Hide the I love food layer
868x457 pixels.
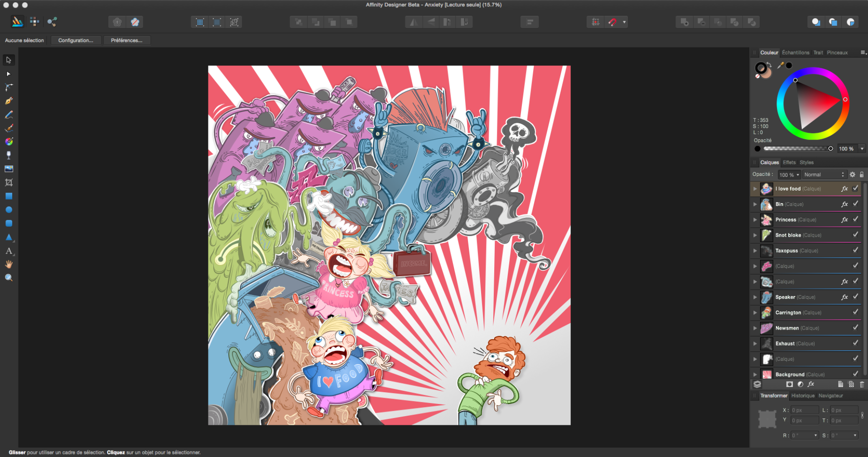[855, 188]
